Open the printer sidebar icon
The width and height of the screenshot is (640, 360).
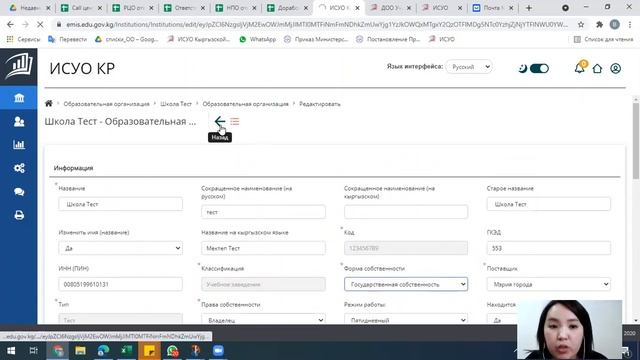pyautogui.click(x=19, y=215)
